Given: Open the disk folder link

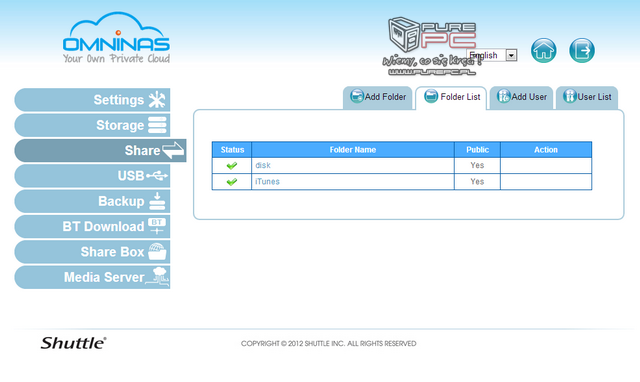Looking at the screenshot, I should [263, 165].
